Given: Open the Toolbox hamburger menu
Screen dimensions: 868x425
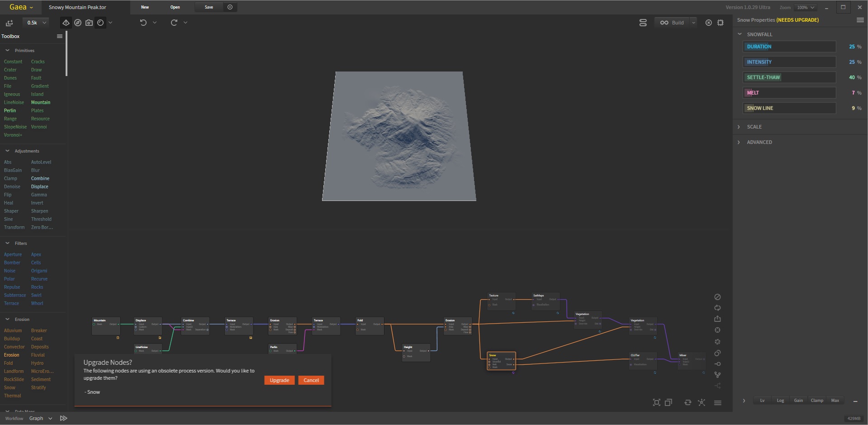Looking at the screenshot, I should (60, 36).
